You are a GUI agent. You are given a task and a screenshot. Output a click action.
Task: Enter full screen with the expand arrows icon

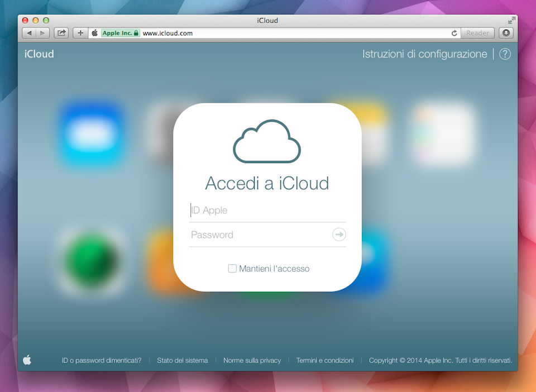pyautogui.click(x=511, y=21)
